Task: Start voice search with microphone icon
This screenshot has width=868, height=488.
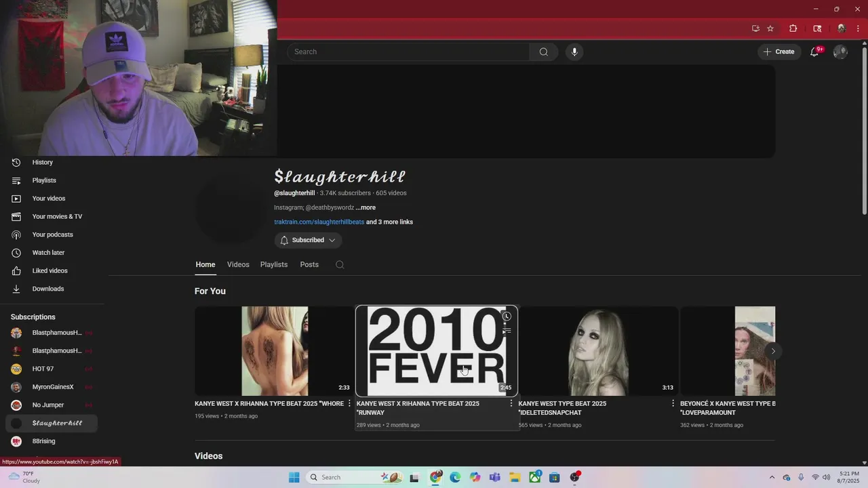Action: click(574, 52)
